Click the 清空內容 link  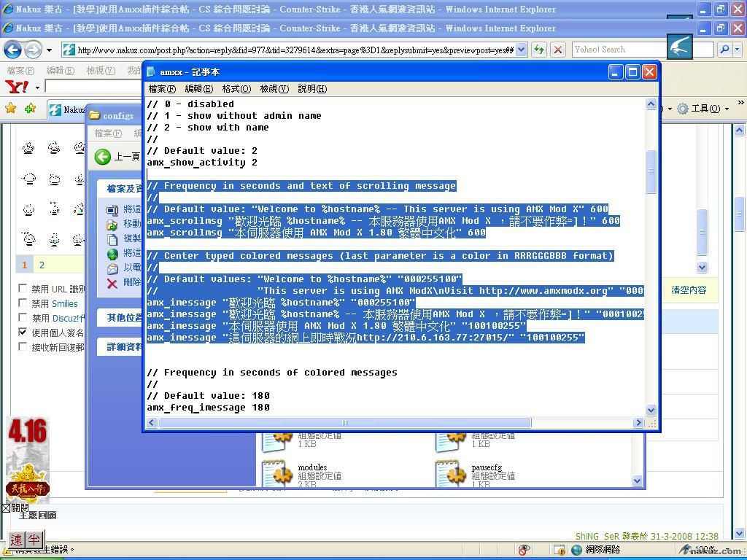[x=689, y=290]
